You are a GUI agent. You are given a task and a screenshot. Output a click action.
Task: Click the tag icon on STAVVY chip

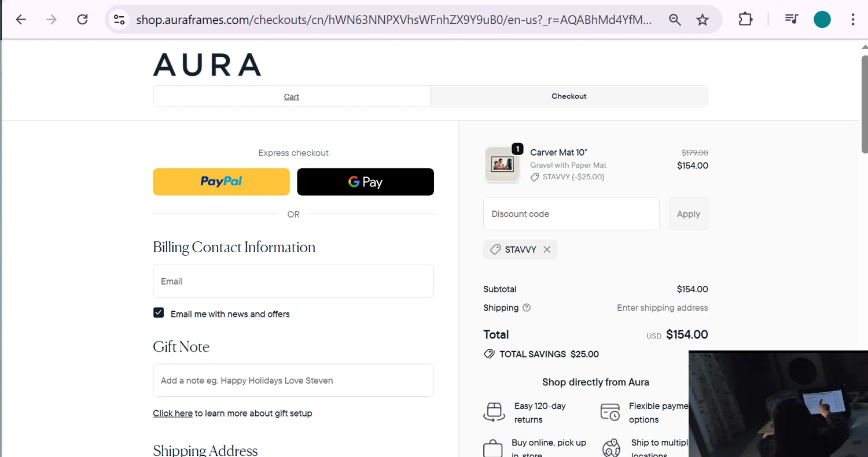[x=495, y=249]
